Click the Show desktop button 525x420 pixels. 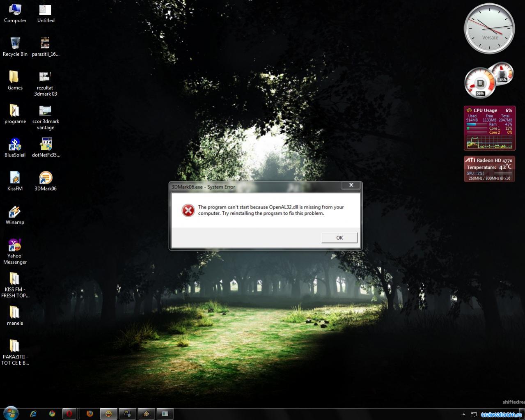[522, 414]
